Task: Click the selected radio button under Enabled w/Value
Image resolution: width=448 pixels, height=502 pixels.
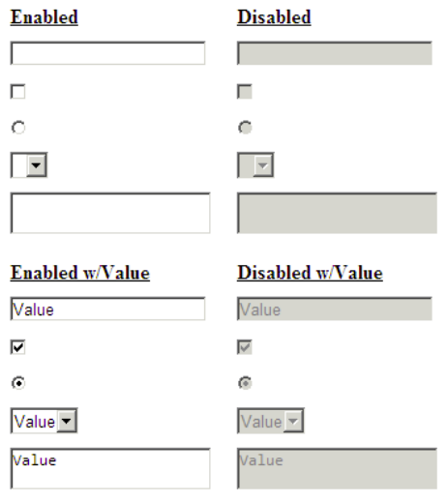Action: coord(18,383)
